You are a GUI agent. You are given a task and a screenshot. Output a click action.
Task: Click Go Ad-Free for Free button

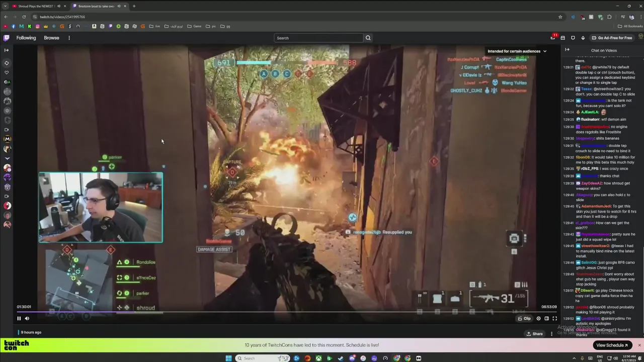[612, 38]
